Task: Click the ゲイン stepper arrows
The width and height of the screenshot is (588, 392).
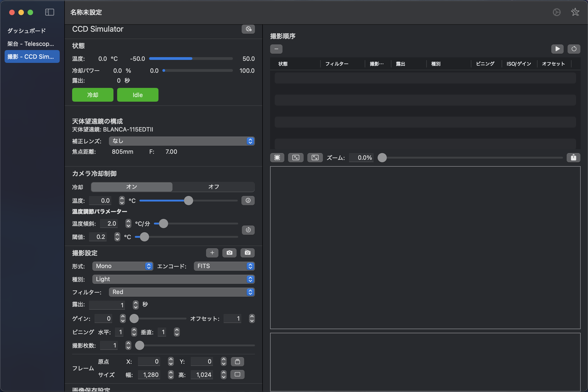Action: pyautogui.click(x=123, y=319)
